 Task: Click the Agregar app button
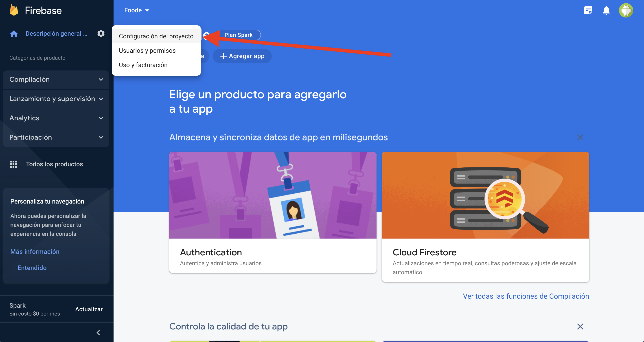click(x=242, y=56)
